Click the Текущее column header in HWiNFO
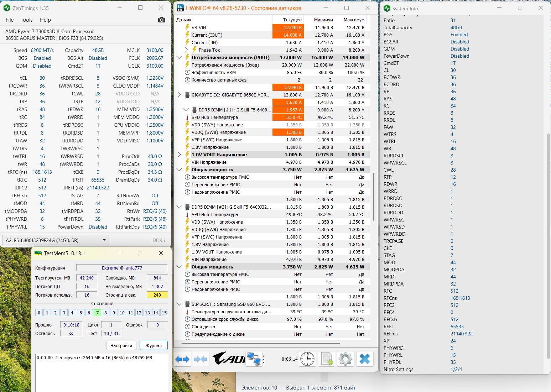Viewport: 551px width, 392px height. pos(288,20)
